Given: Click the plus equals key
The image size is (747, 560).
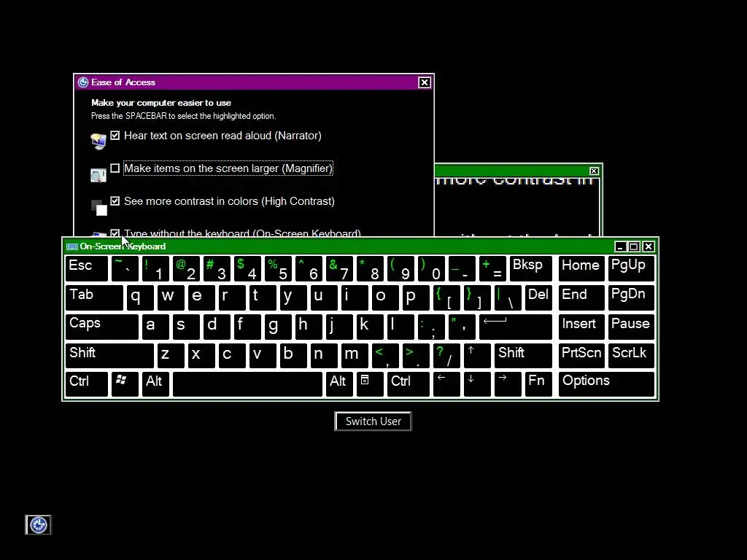Looking at the screenshot, I should tap(492, 268).
